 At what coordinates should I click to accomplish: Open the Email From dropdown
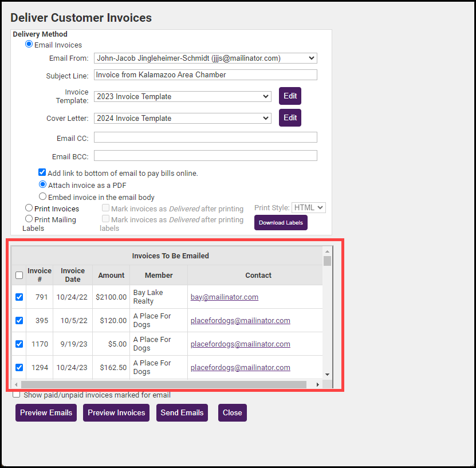[205, 58]
